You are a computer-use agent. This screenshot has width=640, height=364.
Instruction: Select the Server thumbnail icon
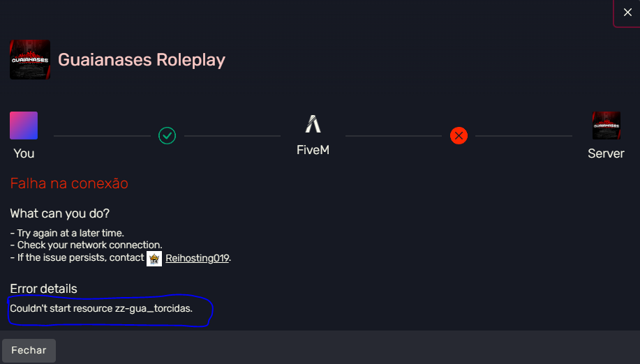click(x=606, y=126)
